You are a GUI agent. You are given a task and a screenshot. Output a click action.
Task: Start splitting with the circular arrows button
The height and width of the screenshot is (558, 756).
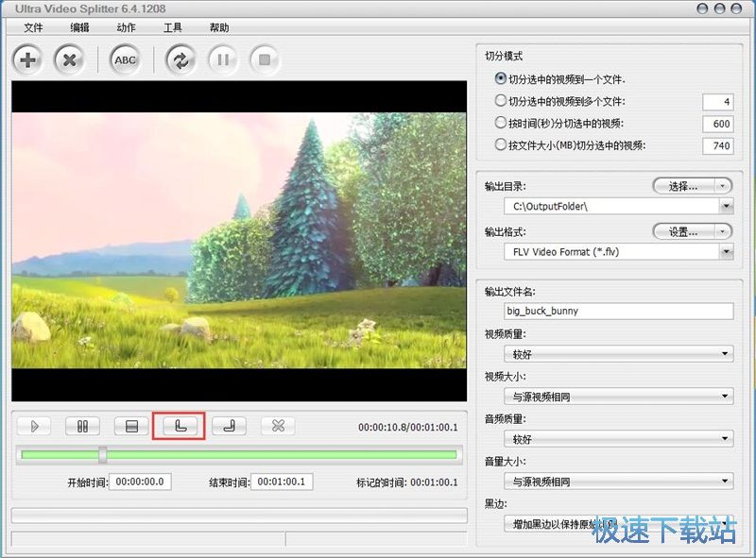(180, 59)
